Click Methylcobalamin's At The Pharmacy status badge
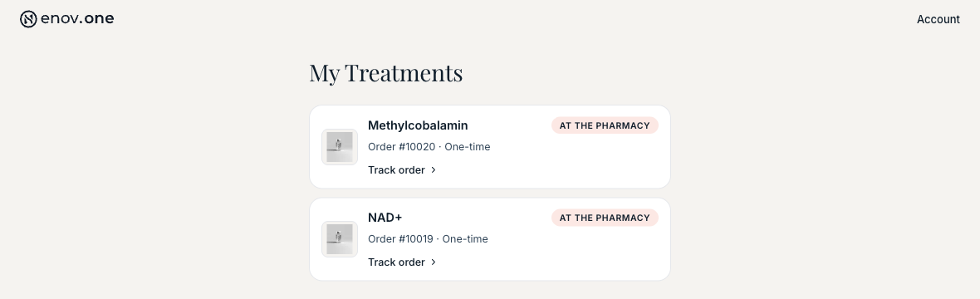The width and height of the screenshot is (980, 299). (605, 125)
